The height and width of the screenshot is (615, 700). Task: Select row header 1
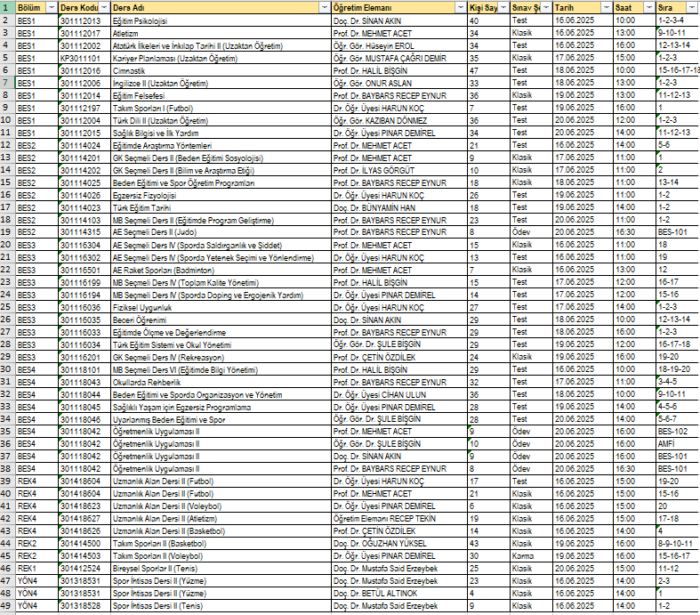click(7, 8)
